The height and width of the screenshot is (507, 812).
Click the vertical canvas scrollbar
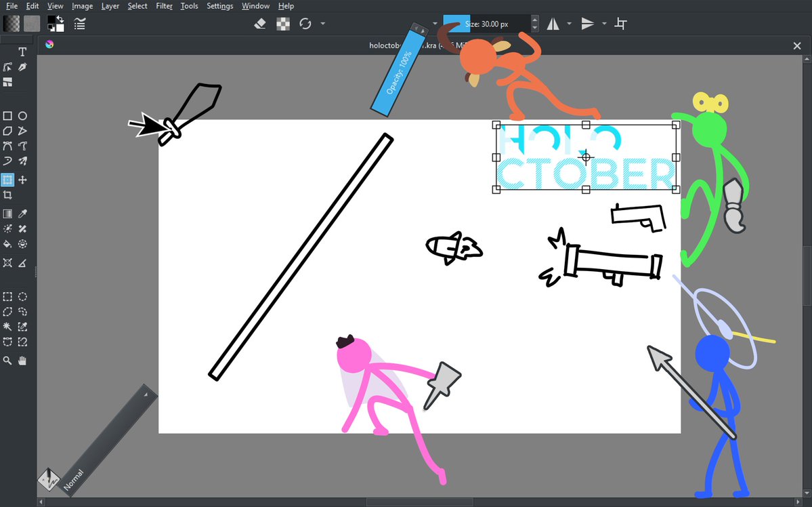tap(807, 276)
